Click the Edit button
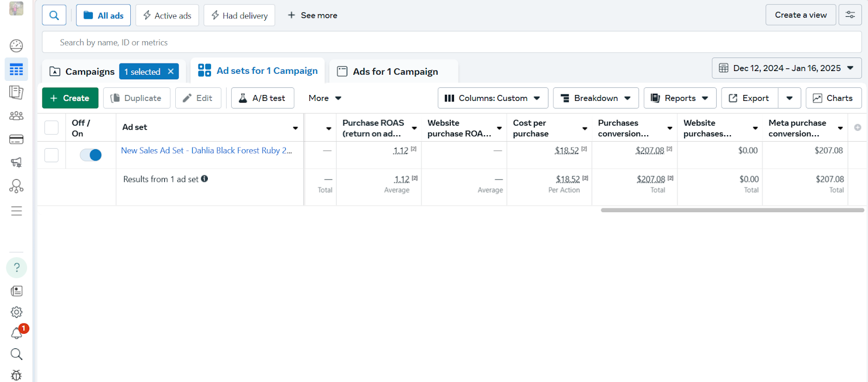Screen dimensions: 868x382 pos(198,98)
